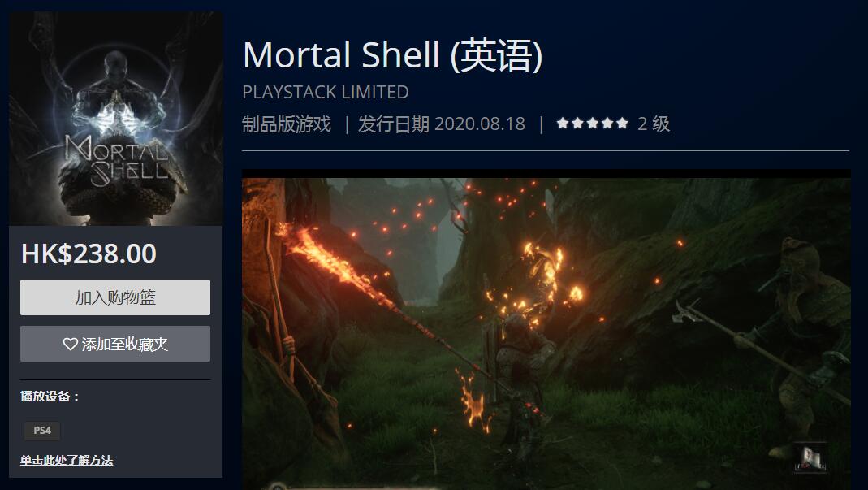Open the '单击此处了解方法' link
The height and width of the screenshot is (490, 868).
coord(67,460)
